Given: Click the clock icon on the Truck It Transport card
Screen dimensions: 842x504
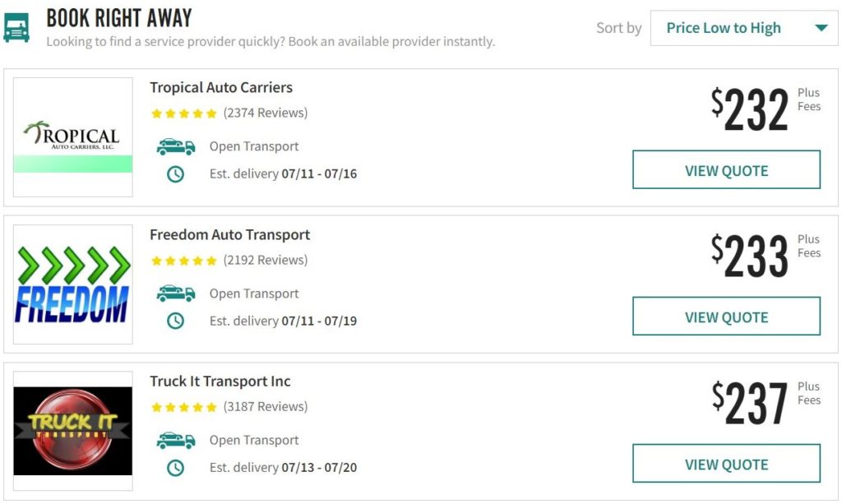Looking at the screenshot, I should tap(174, 467).
